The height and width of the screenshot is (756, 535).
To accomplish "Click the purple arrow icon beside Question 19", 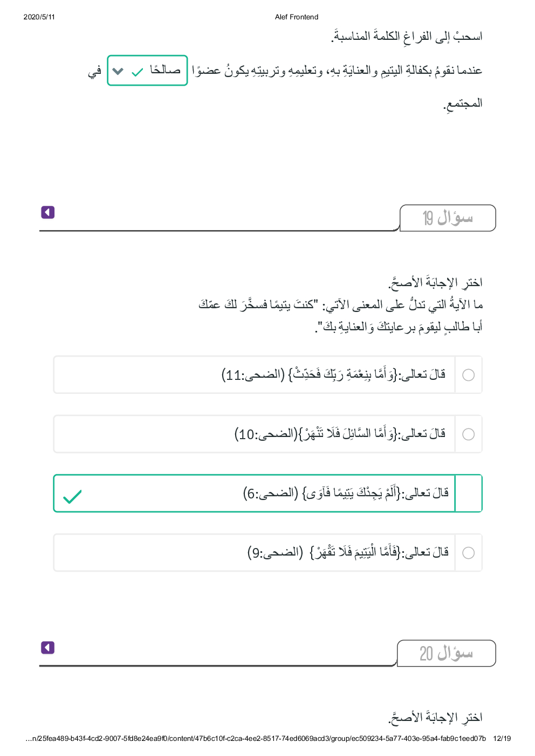I will pyautogui.click(x=48, y=212).
